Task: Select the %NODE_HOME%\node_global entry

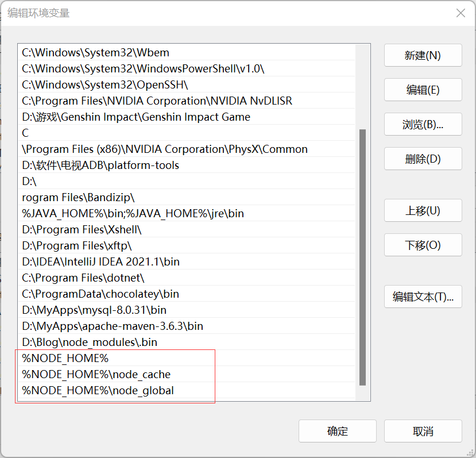Action: pyautogui.click(x=98, y=391)
